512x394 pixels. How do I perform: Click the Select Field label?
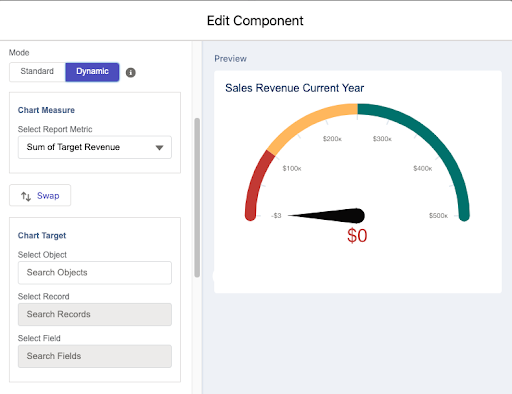click(x=39, y=338)
